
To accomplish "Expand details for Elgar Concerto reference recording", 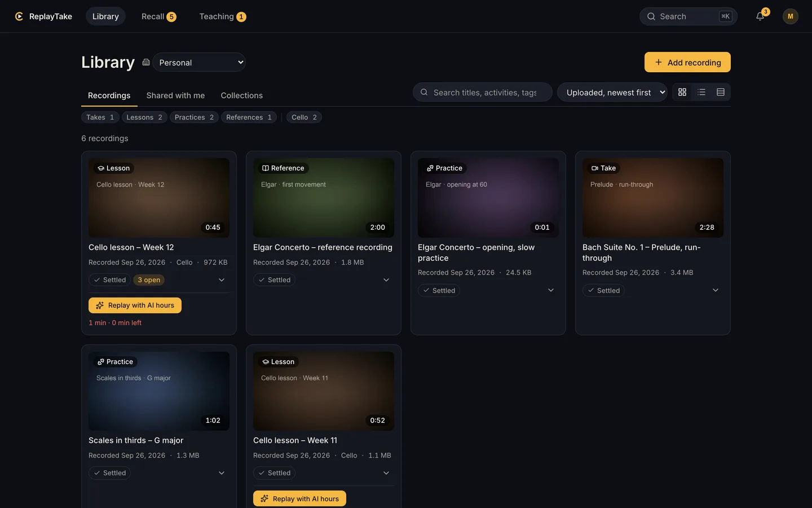I will pos(386,280).
